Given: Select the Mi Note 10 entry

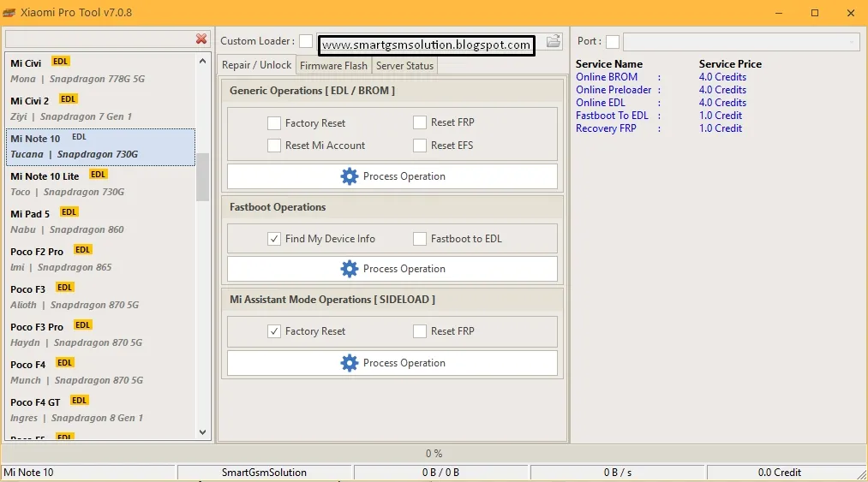Looking at the screenshot, I should point(100,146).
